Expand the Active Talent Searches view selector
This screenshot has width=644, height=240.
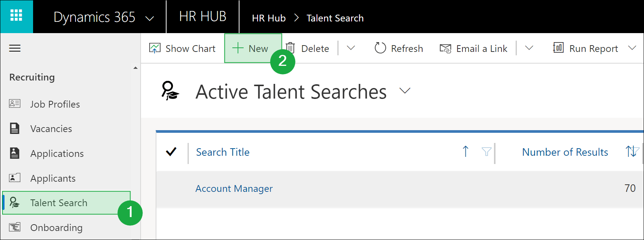tap(405, 91)
